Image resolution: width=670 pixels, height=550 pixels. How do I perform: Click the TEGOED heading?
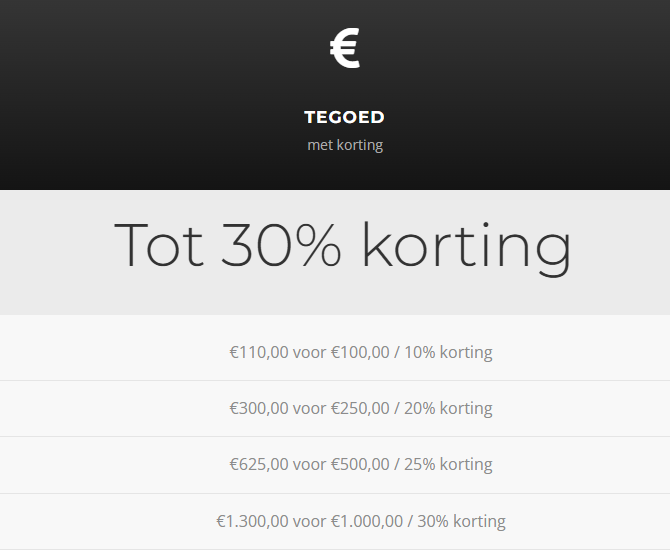(x=344, y=117)
